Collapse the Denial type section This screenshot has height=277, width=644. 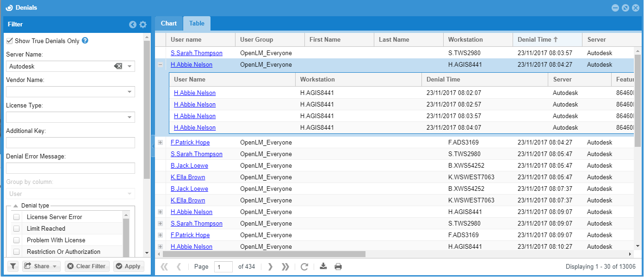coord(15,206)
